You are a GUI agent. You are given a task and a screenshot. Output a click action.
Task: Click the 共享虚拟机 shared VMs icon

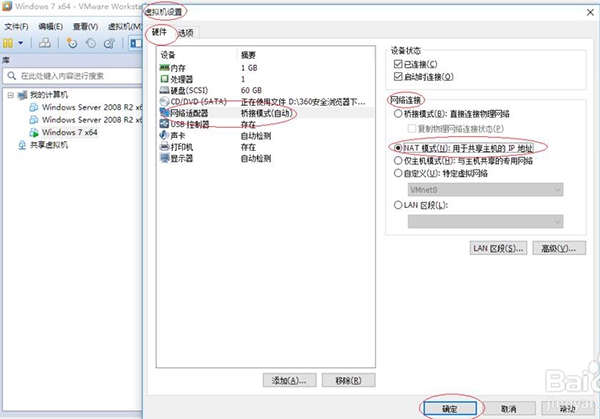click(x=22, y=145)
